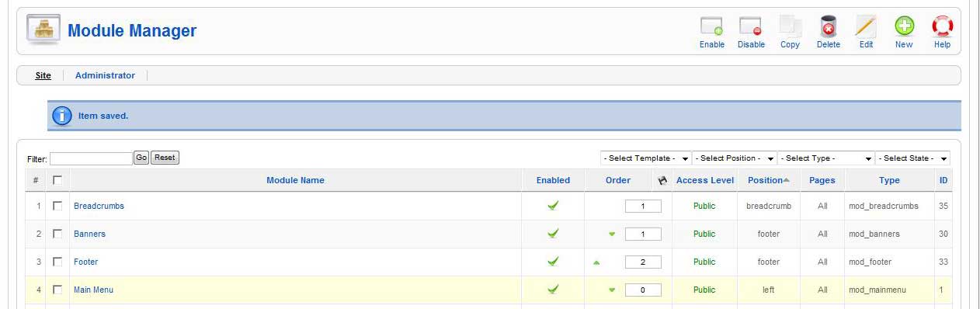This screenshot has width=980, height=309.
Task: Open the Main Menu module link
Action: 93,290
